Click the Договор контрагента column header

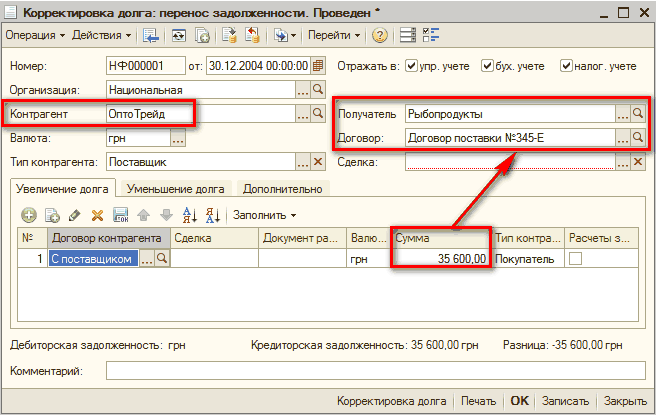[x=109, y=238]
